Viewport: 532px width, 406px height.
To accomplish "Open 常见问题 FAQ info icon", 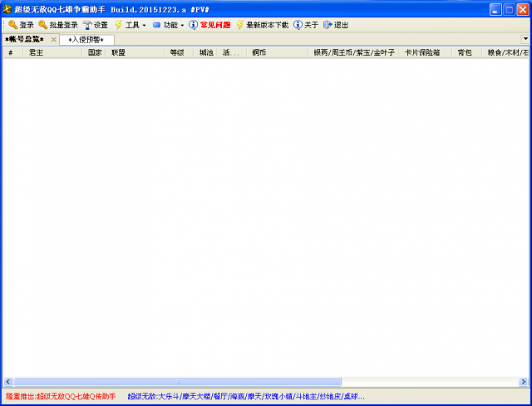I will click(194, 25).
